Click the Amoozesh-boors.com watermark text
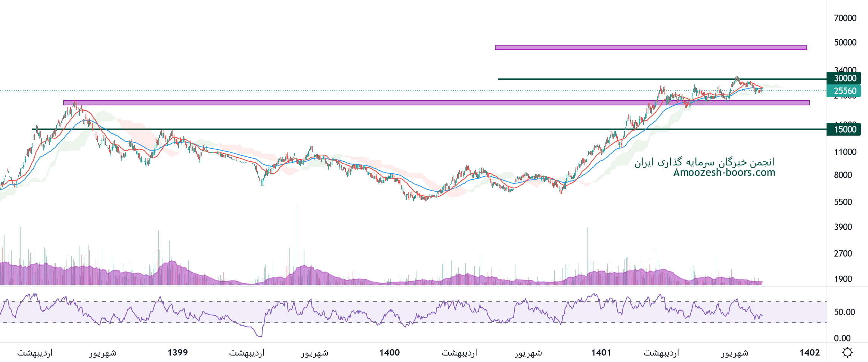This screenshot has height=362, width=868. pos(724,173)
